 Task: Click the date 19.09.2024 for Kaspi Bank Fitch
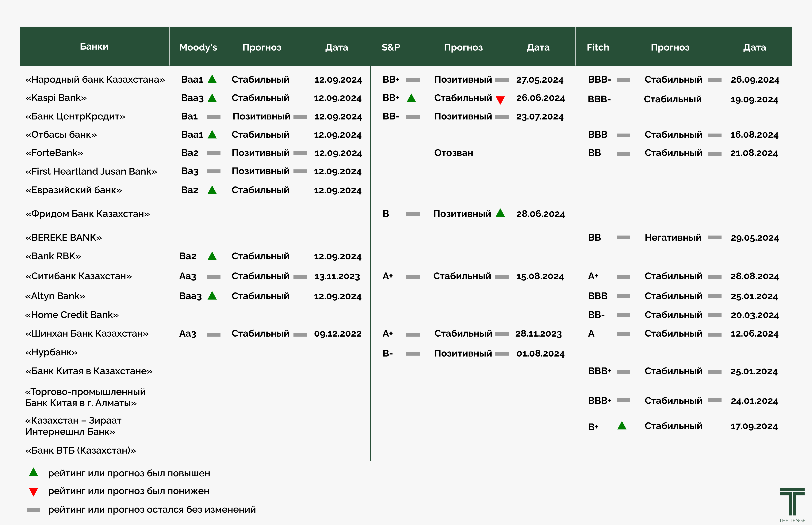click(754, 100)
